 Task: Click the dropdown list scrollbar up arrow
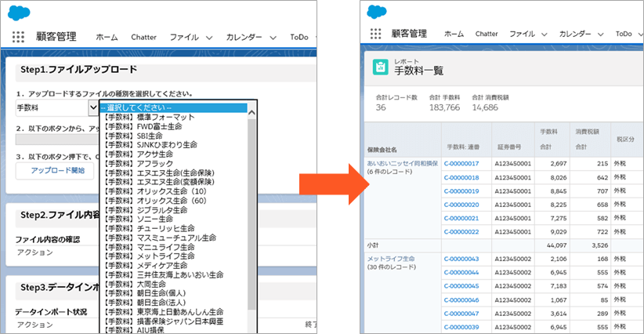[251, 113]
